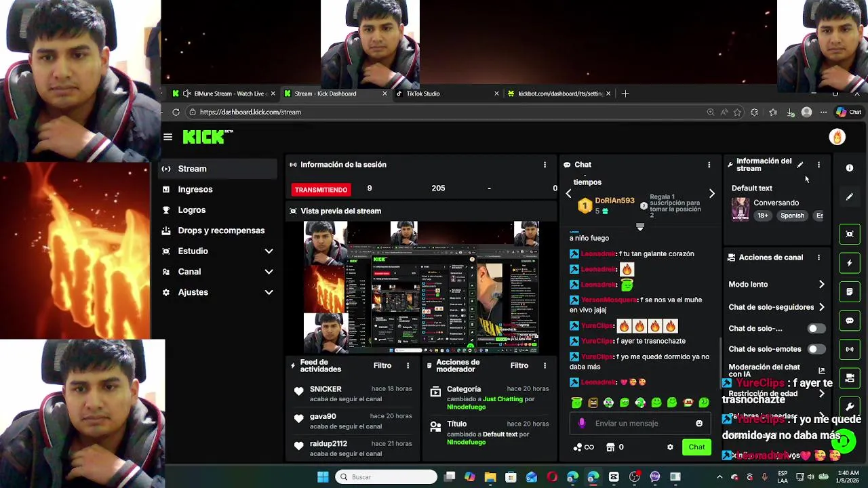The width and height of the screenshot is (868, 488).
Task: Open Logros in the left sidebar
Action: 217,210
